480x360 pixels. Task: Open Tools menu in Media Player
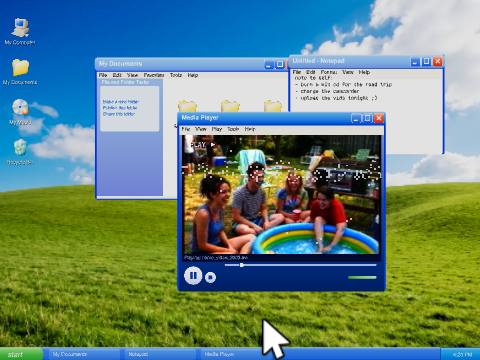[x=233, y=129]
